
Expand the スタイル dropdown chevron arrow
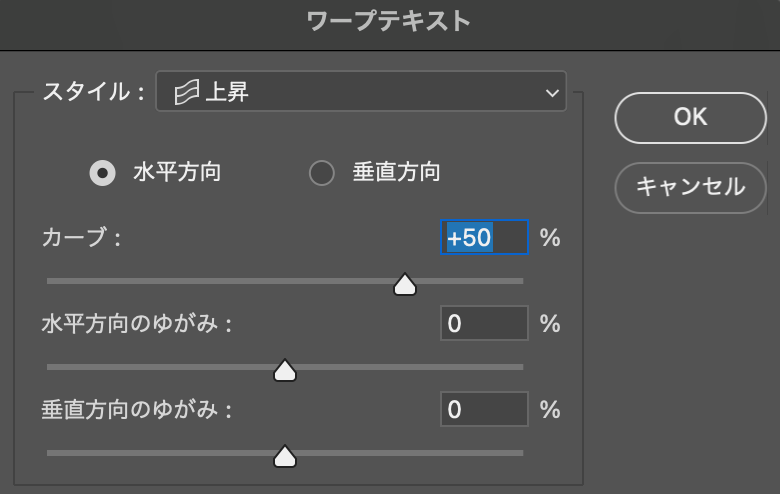click(552, 94)
